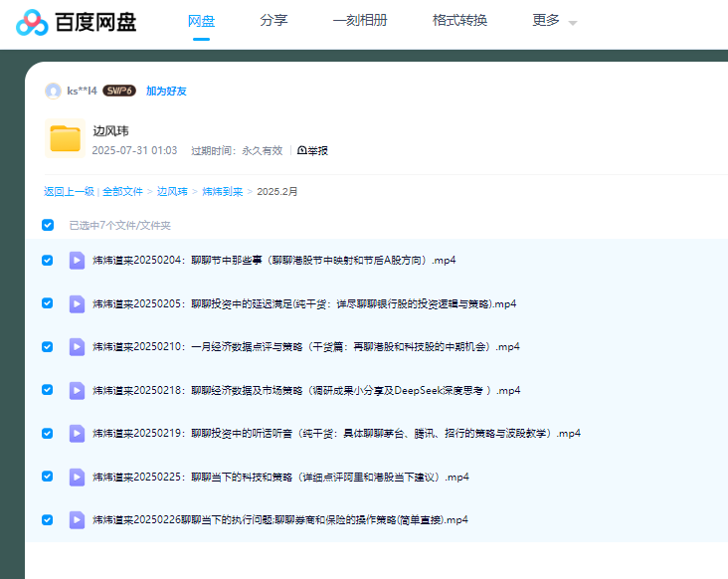This screenshot has height=579, width=728.
Task: Click the 加为好友 link
Action: point(166,92)
